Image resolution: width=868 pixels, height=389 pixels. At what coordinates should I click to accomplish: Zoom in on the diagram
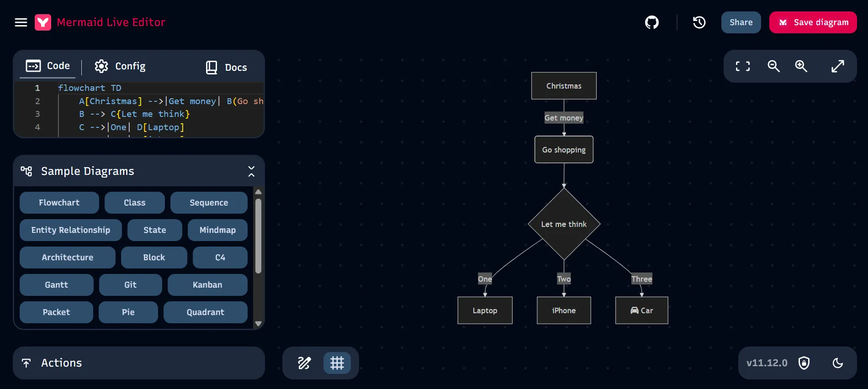click(x=801, y=66)
